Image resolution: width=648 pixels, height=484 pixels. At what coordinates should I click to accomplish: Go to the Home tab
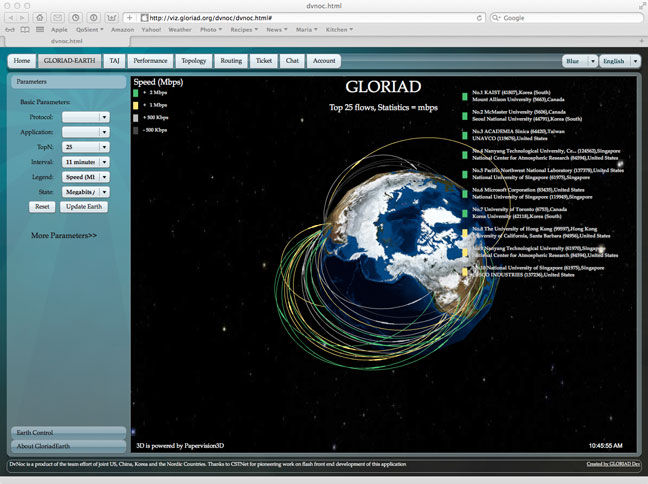click(x=22, y=61)
